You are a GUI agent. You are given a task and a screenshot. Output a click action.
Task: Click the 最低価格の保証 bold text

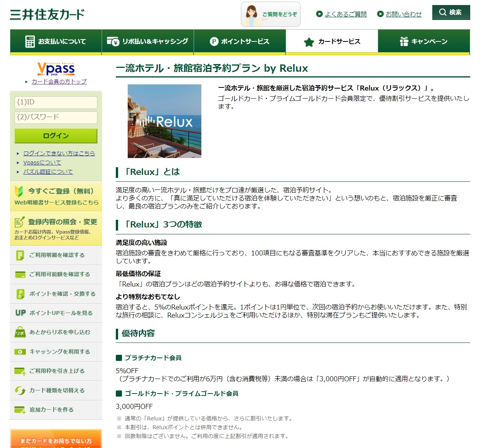click(138, 274)
